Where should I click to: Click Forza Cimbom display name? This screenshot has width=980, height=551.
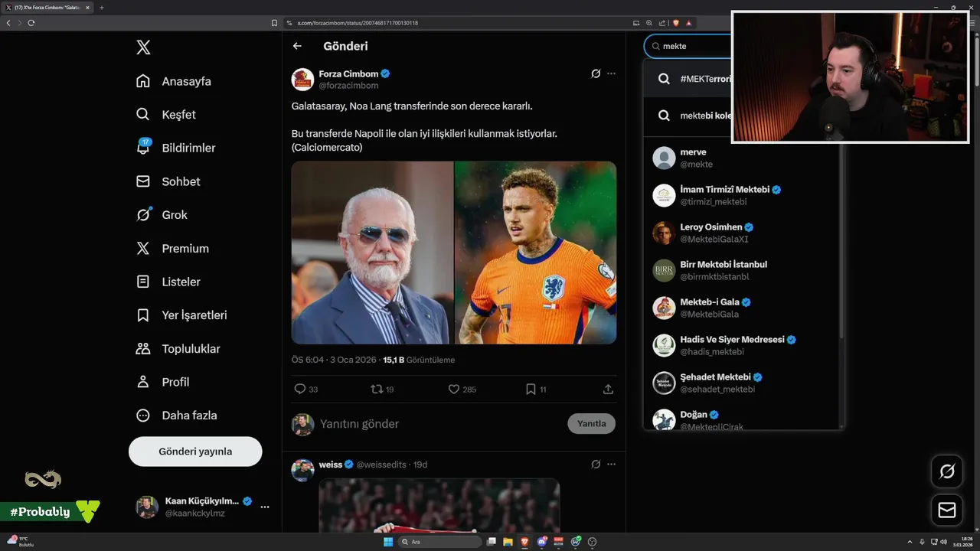tap(348, 73)
